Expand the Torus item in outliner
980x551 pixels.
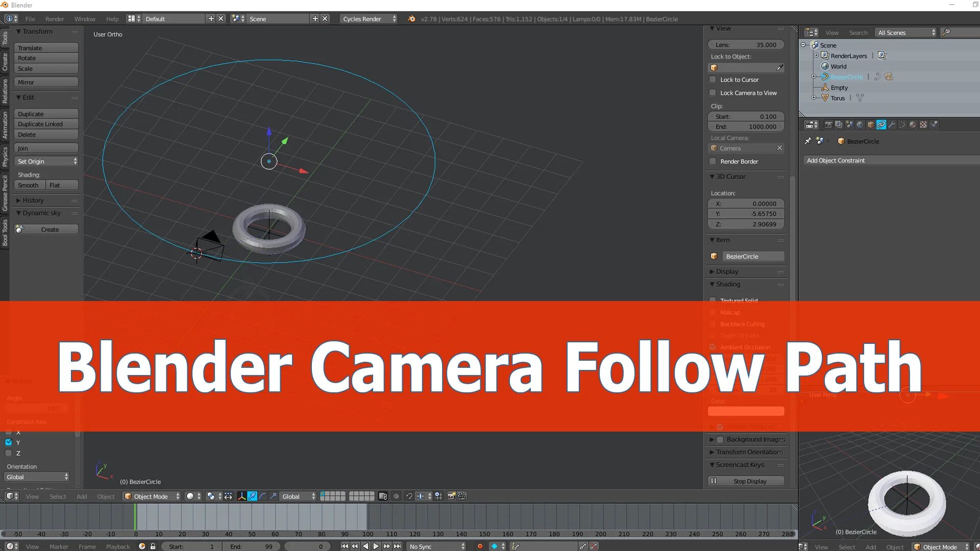click(814, 98)
